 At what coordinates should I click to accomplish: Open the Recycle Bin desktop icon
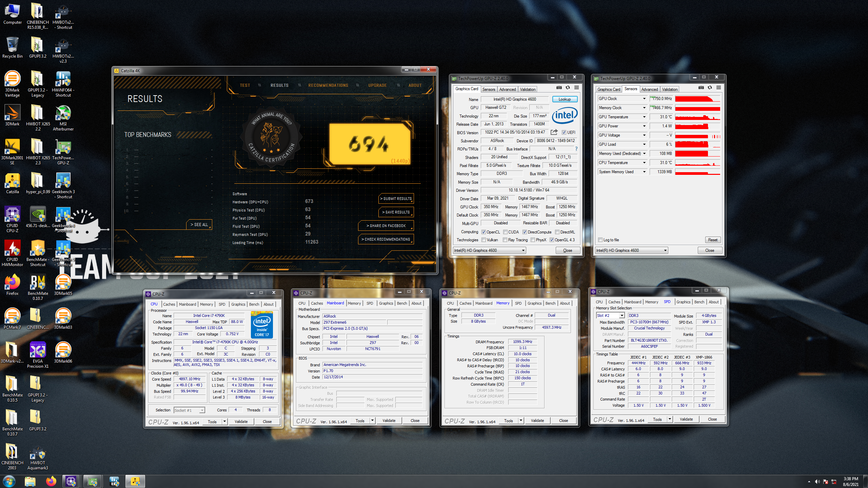point(12,47)
